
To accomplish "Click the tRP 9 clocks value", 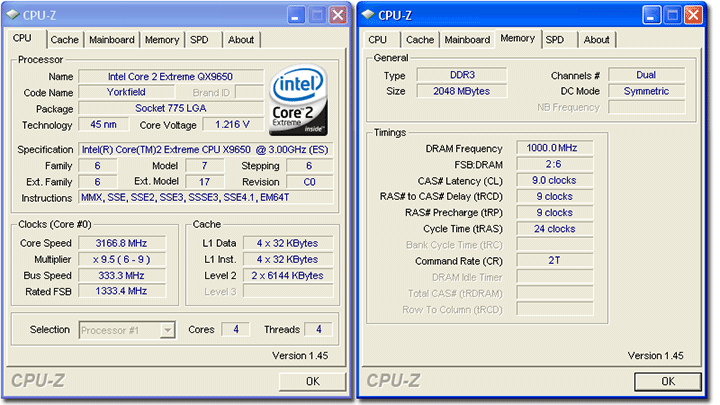I will (x=554, y=213).
